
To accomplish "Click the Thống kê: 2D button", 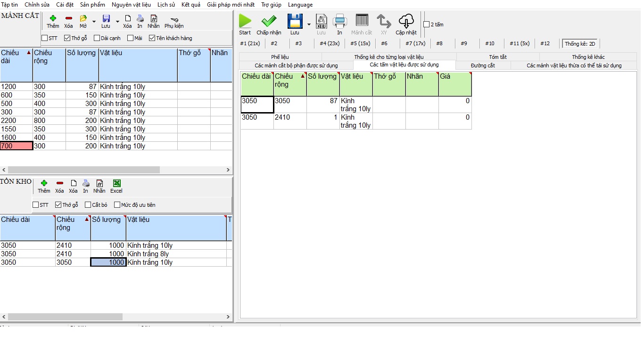I will 579,44.
